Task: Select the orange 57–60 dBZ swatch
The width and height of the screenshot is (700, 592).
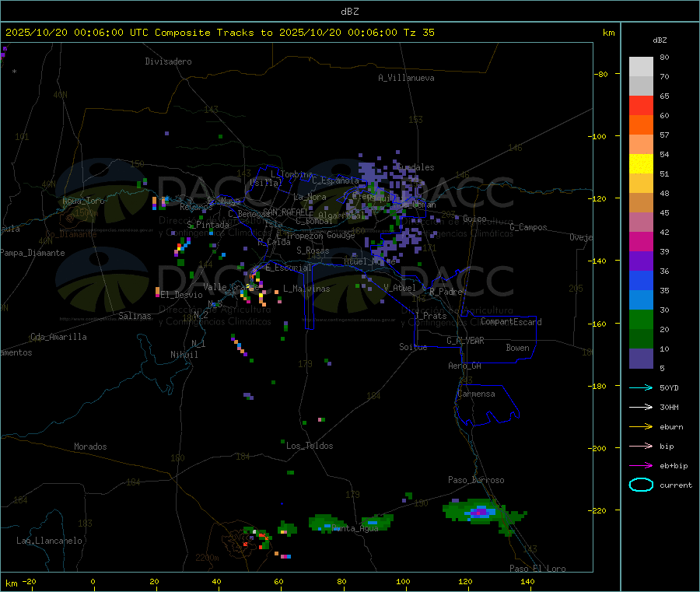Action: 641,125
